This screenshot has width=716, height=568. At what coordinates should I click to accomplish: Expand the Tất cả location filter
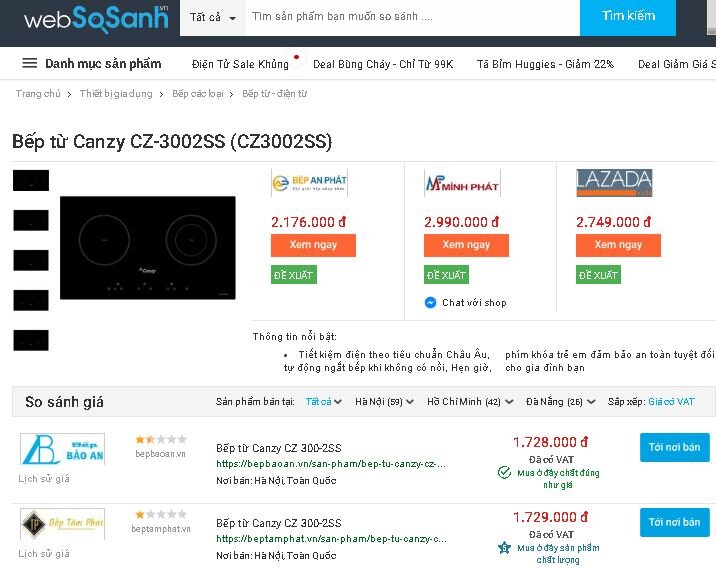tap(323, 401)
